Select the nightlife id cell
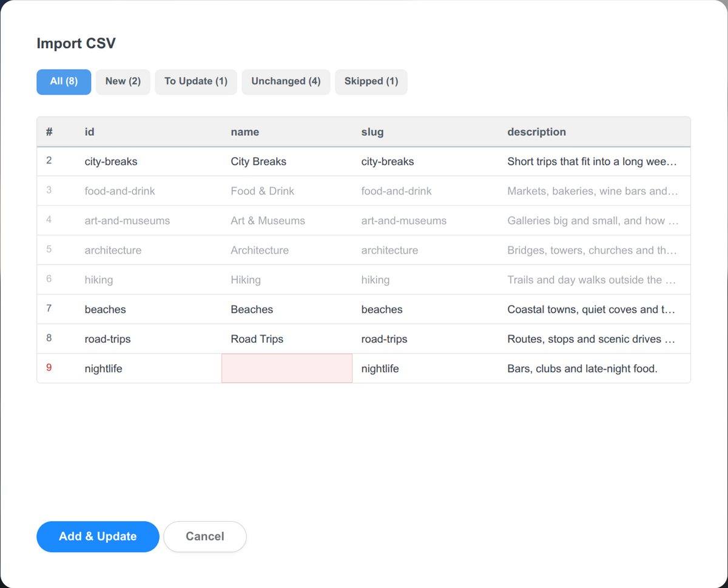 coord(149,368)
